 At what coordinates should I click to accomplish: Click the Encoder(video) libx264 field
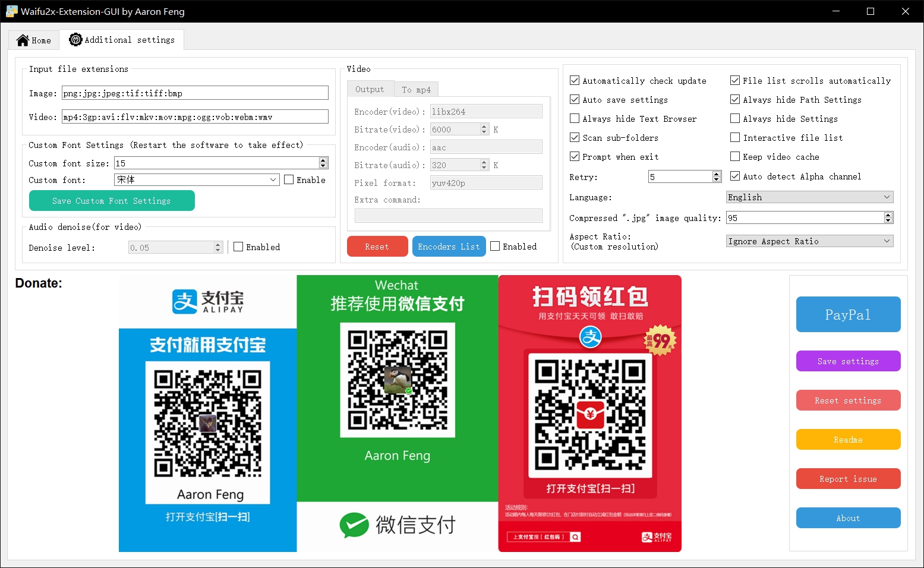(x=486, y=111)
